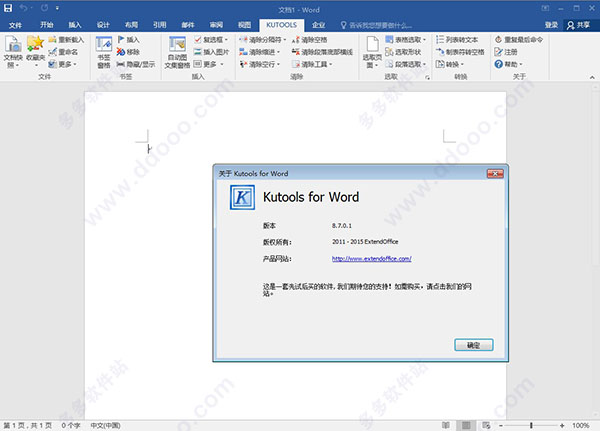Image resolution: width=600 pixels, height=431 pixels.
Task: Switch to the 企业 ribbon tab
Action: [x=318, y=25]
